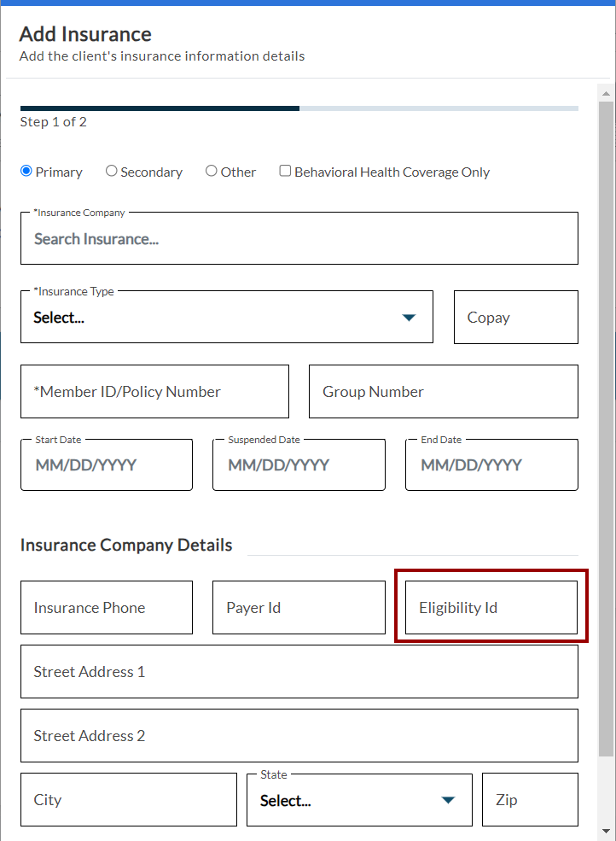
Task: Click the Insurance Phone field
Action: pyautogui.click(x=107, y=608)
